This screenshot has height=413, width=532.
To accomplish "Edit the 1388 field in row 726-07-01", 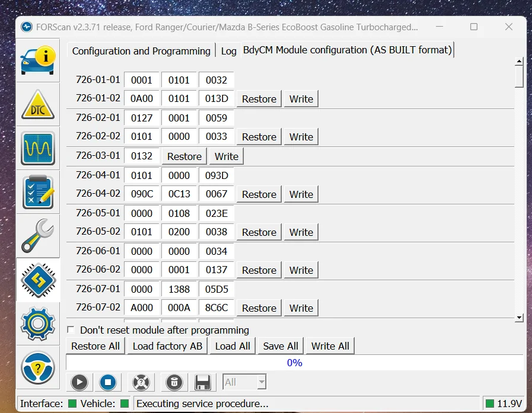I will click(179, 290).
